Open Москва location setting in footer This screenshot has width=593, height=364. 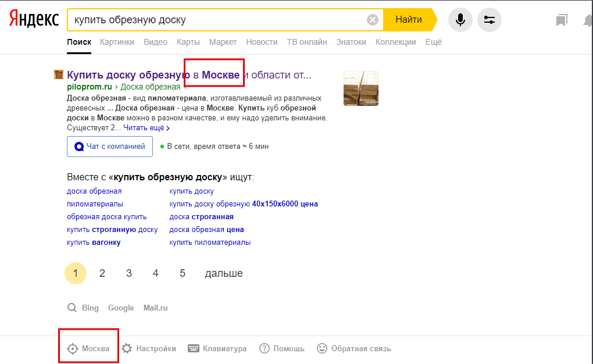click(x=89, y=349)
